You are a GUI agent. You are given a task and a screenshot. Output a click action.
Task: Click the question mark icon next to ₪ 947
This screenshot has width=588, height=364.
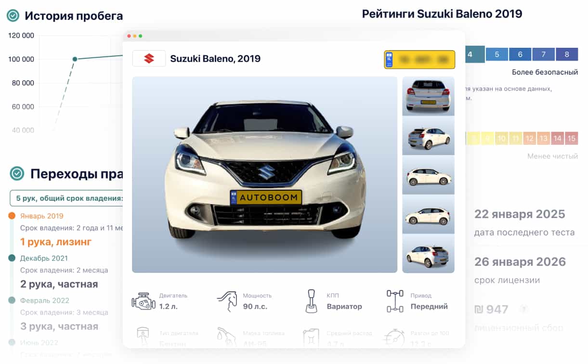pos(523,309)
